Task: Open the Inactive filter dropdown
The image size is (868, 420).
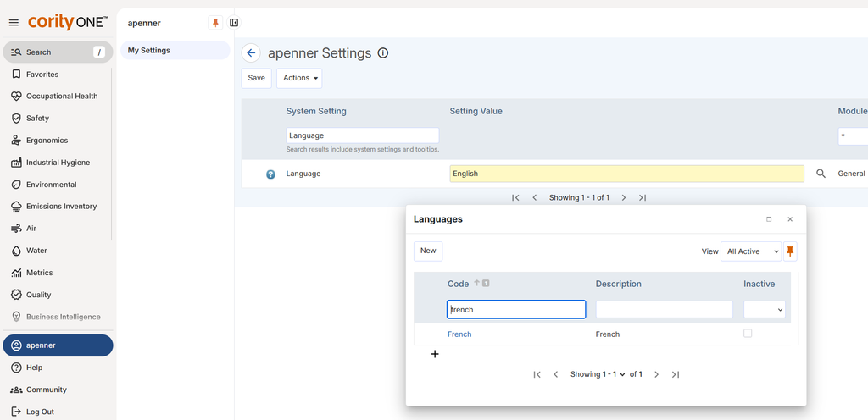Action: click(764, 309)
